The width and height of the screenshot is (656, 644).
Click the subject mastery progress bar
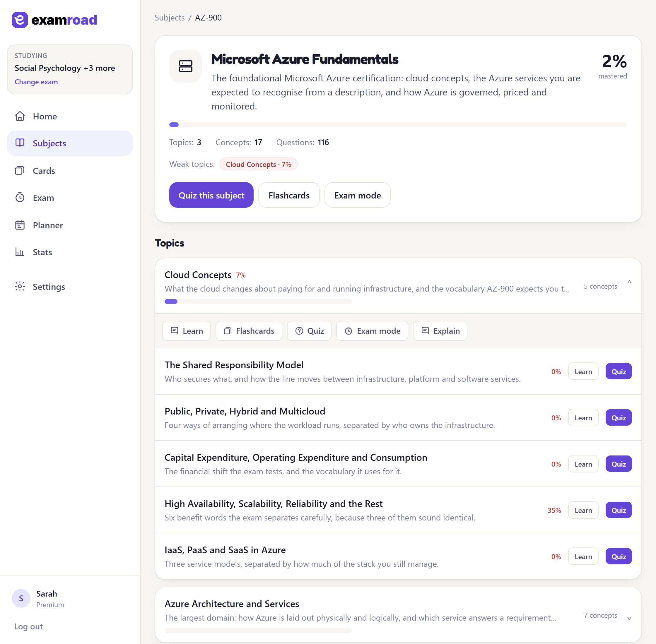(x=398, y=125)
